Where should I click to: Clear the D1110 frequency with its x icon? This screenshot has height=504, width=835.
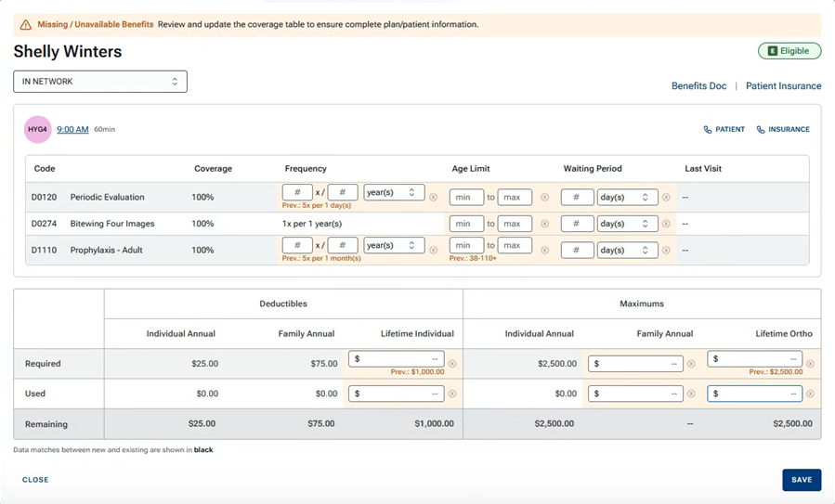pyautogui.click(x=434, y=251)
